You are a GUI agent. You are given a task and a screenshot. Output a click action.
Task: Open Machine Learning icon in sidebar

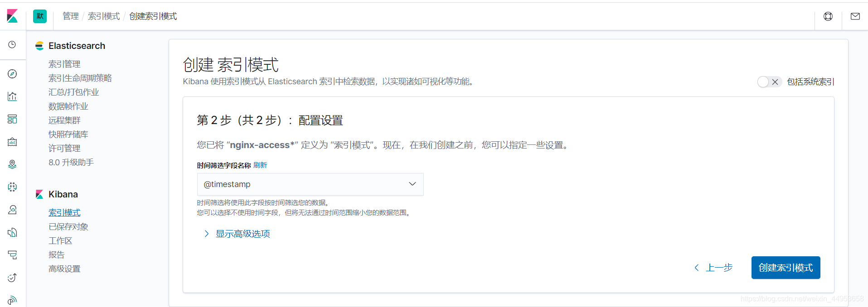click(x=12, y=187)
